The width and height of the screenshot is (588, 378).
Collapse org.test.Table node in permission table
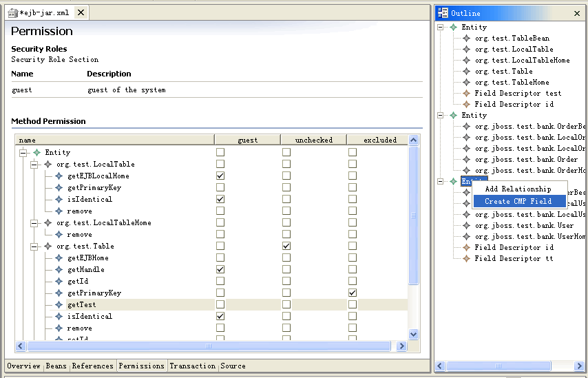[34, 246]
